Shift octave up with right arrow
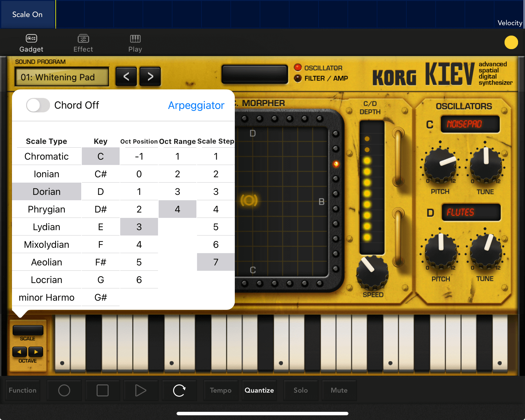 (36, 352)
